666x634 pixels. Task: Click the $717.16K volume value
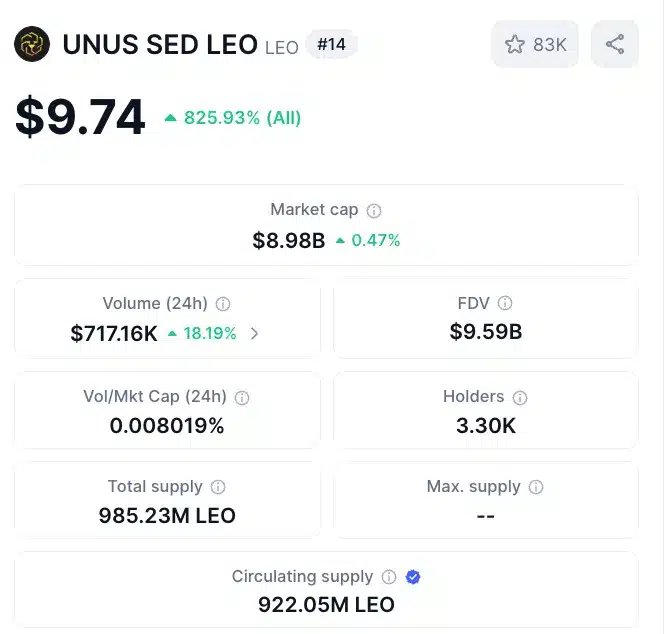pyautogui.click(x=114, y=334)
